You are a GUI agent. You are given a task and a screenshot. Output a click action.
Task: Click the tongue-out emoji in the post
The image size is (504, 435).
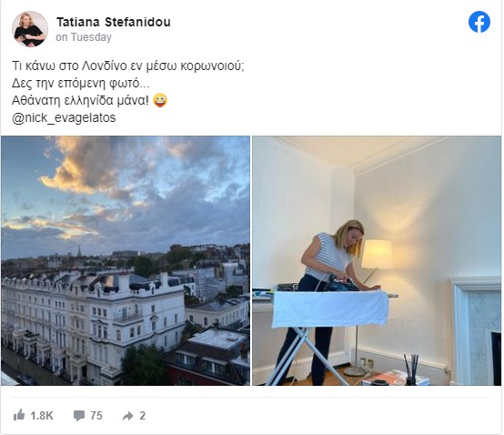pyautogui.click(x=160, y=100)
